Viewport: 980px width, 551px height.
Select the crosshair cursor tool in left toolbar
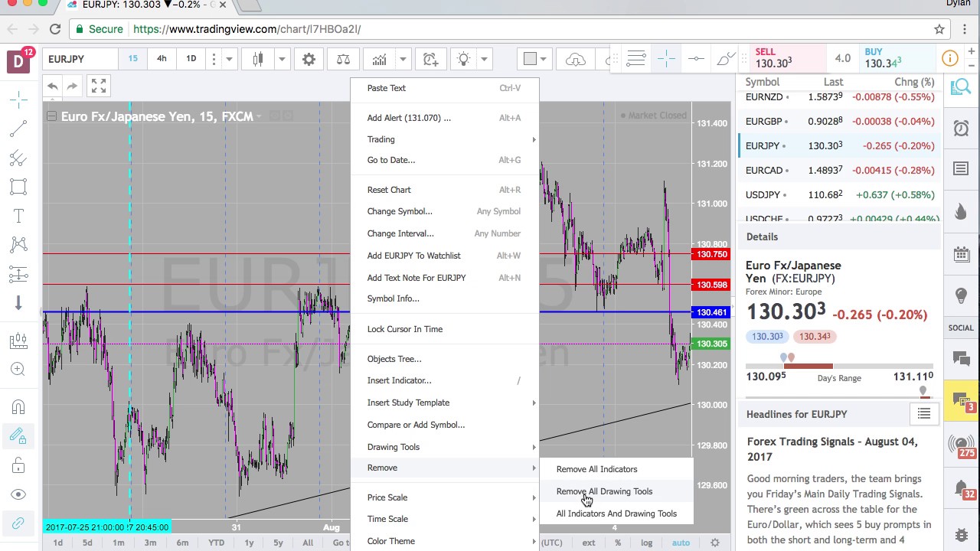[18, 99]
